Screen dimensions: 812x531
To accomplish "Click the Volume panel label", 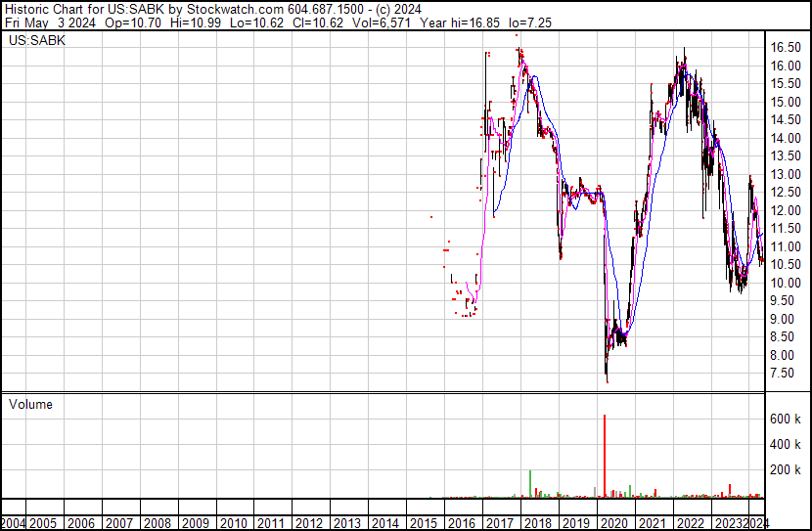I will coord(30,404).
